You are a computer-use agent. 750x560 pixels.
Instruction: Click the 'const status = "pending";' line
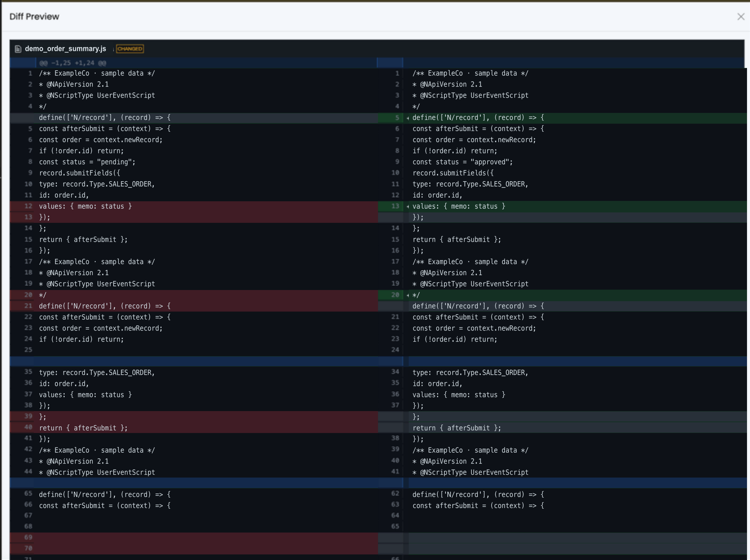pyautogui.click(x=87, y=162)
